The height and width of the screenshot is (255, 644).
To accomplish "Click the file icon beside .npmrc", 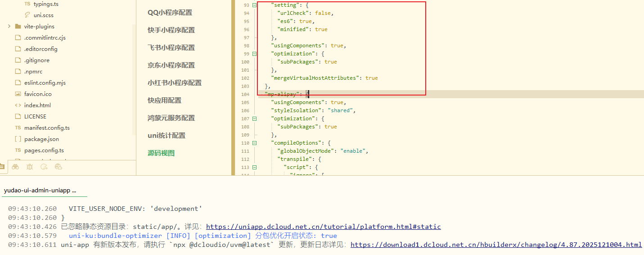I will (18, 72).
